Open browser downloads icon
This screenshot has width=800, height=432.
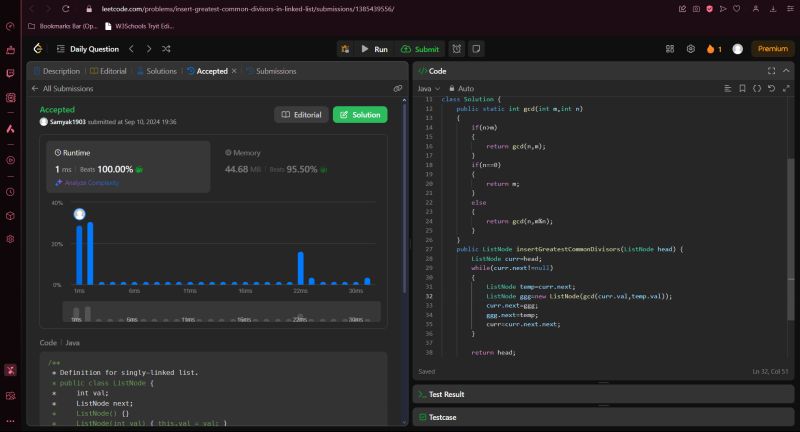[773, 9]
